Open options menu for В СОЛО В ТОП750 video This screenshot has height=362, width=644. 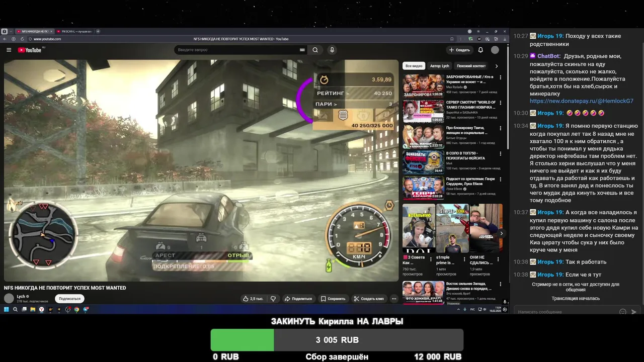click(x=500, y=154)
